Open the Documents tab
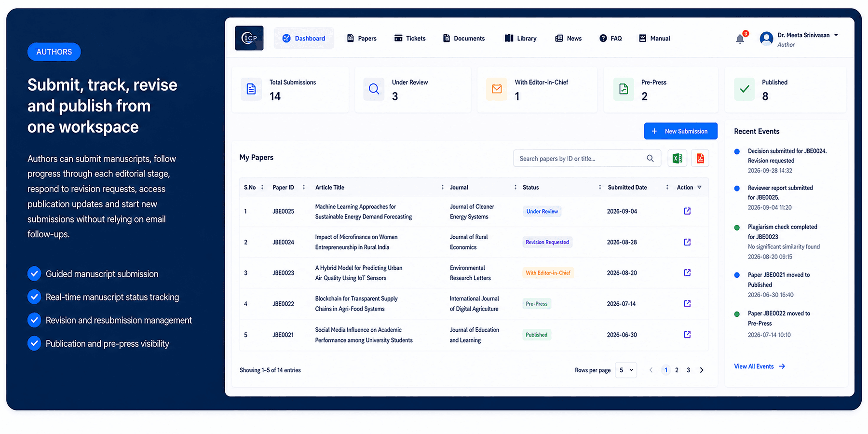 [464, 39]
